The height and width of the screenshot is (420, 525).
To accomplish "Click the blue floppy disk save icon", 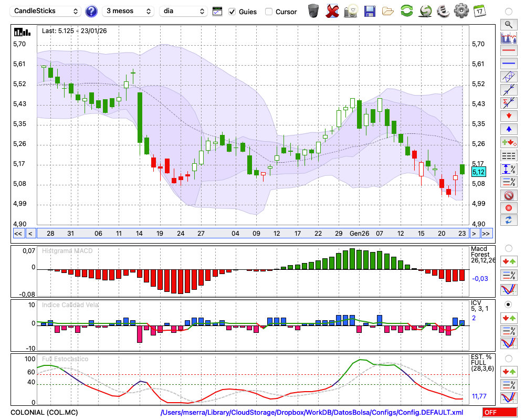I will pos(370,11).
